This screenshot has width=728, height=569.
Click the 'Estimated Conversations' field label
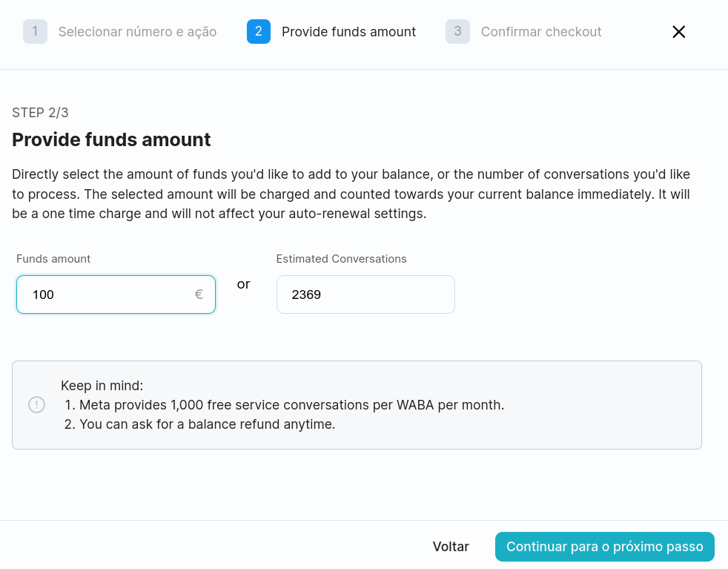coord(341,259)
